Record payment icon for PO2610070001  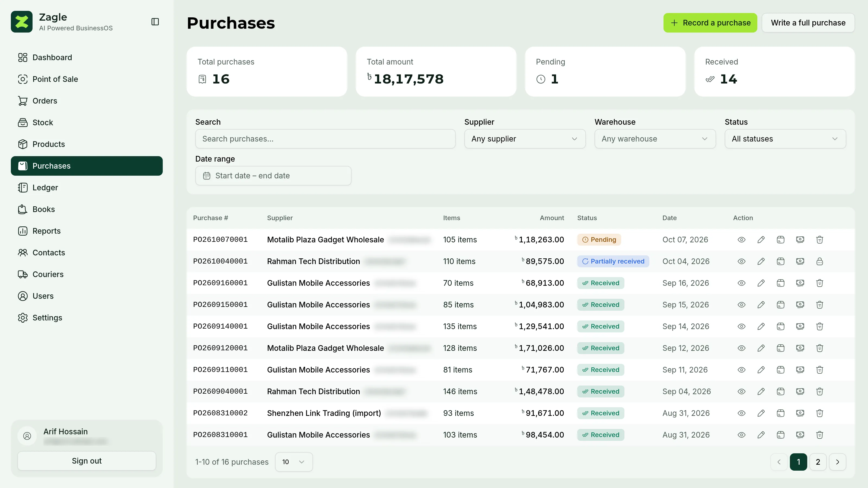pos(800,239)
